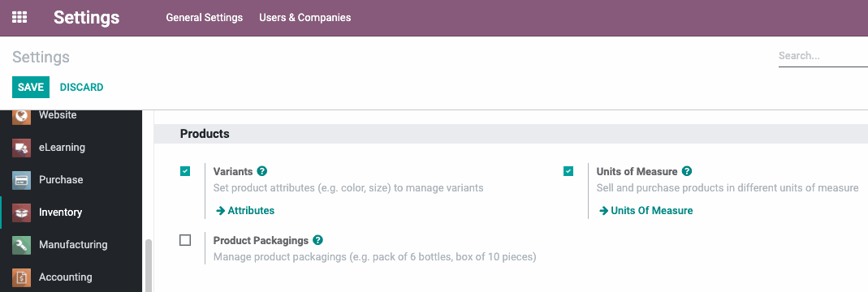Click the Inventory box icon
Image resolution: width=868 pixels, height=292 pixels.
click(22, 213)
